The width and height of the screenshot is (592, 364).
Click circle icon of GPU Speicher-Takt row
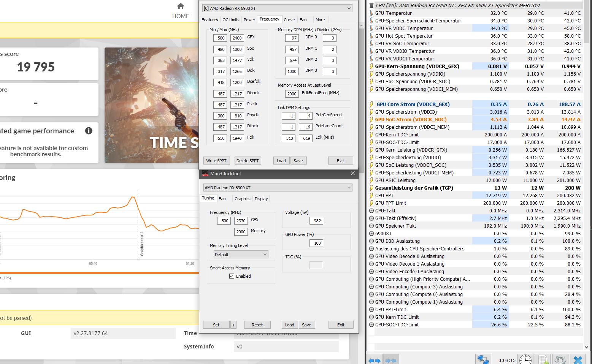tap(371, 226)
